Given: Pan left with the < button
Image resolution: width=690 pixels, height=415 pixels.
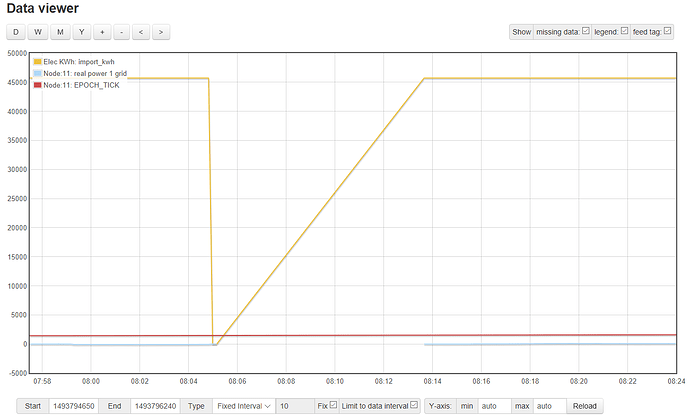Looking at the screenshot, I should point(141,32).
